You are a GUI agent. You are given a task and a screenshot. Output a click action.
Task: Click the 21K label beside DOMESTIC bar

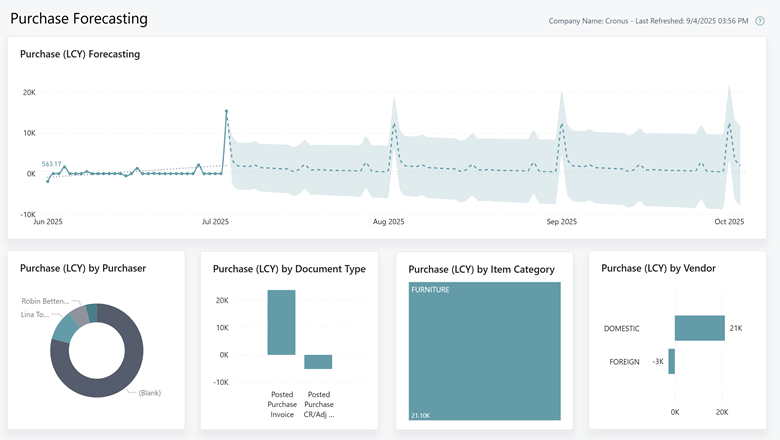735,328
